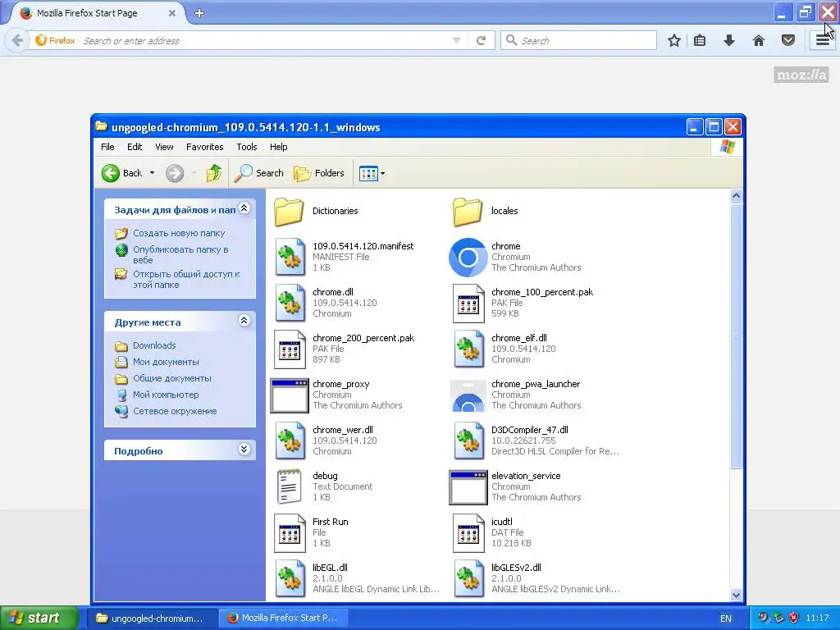
Task: Click the vertical scrollbar thumb
Action: [x=736, y=336]
